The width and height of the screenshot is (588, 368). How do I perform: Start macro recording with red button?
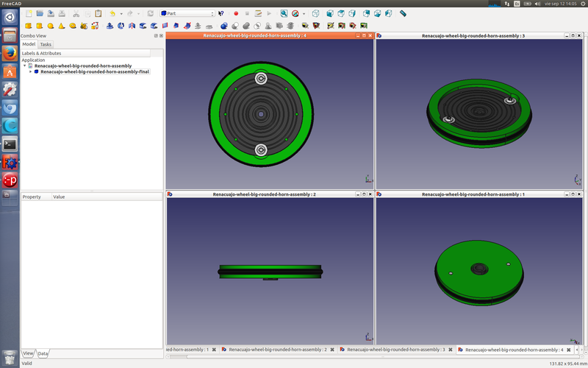click(236, 13)
